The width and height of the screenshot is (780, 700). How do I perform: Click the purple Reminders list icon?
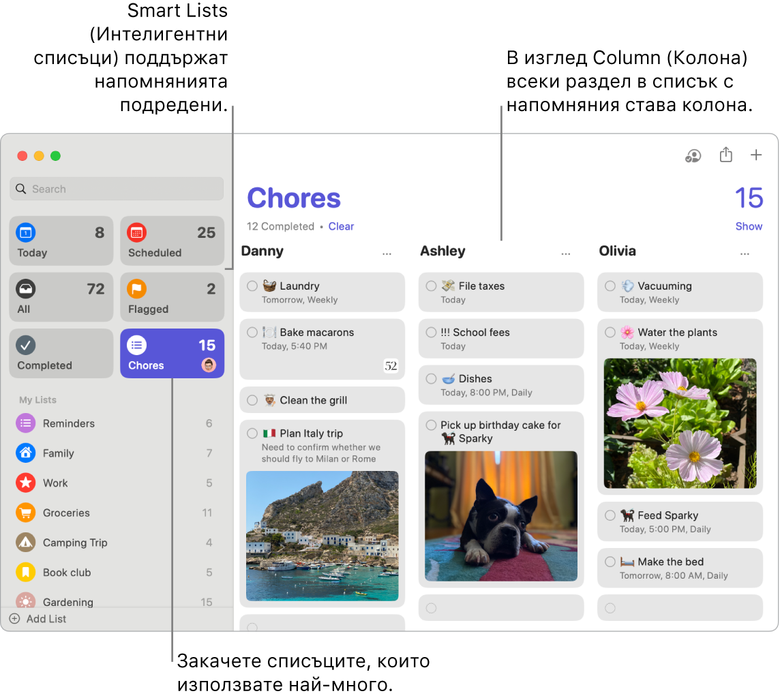26,423
